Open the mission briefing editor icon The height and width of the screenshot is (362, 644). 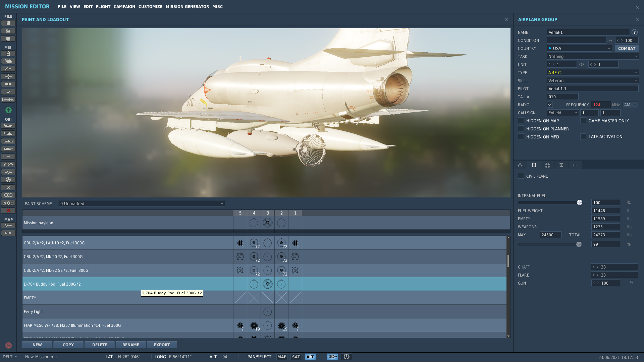[x=8, y=53]
